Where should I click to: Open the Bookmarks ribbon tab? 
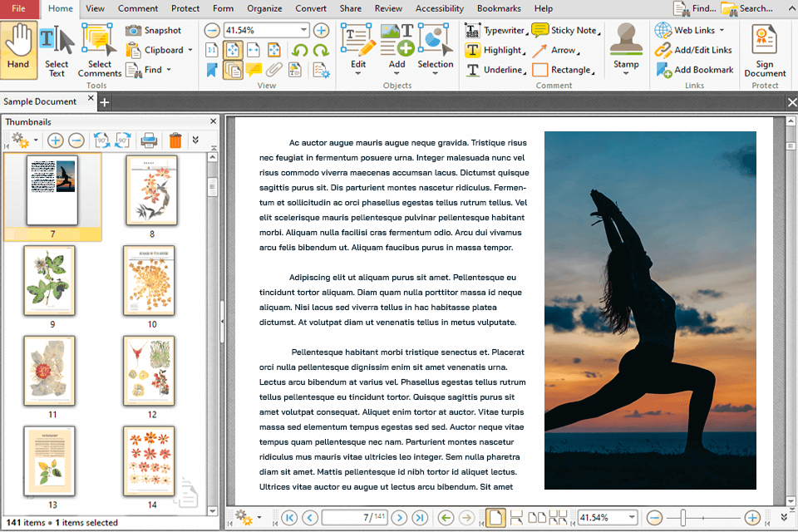point(499,8)
